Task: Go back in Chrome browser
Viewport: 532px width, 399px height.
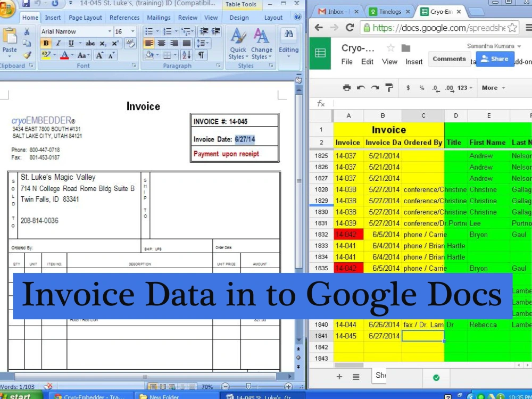Action: point(319,28)
